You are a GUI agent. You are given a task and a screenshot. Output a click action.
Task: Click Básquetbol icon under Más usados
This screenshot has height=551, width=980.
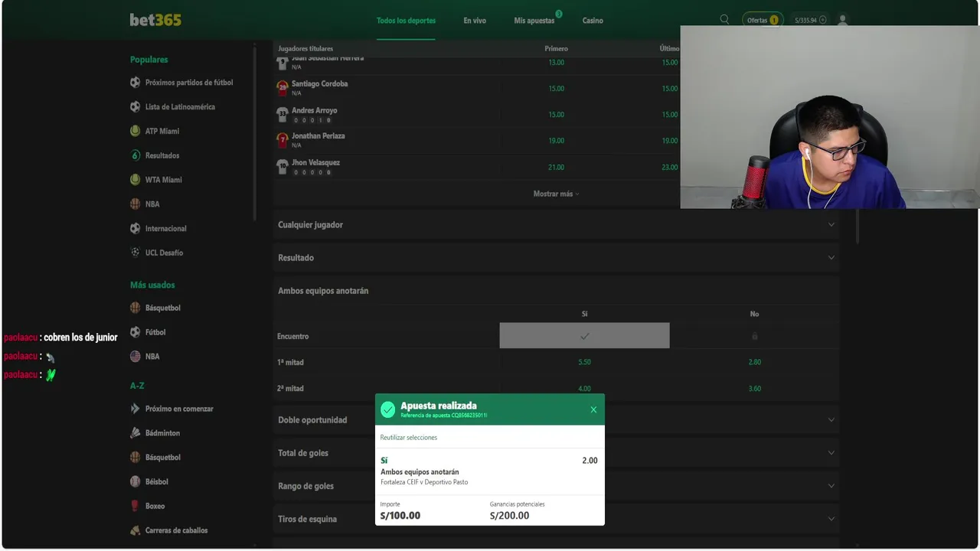(x=136, y=308)
